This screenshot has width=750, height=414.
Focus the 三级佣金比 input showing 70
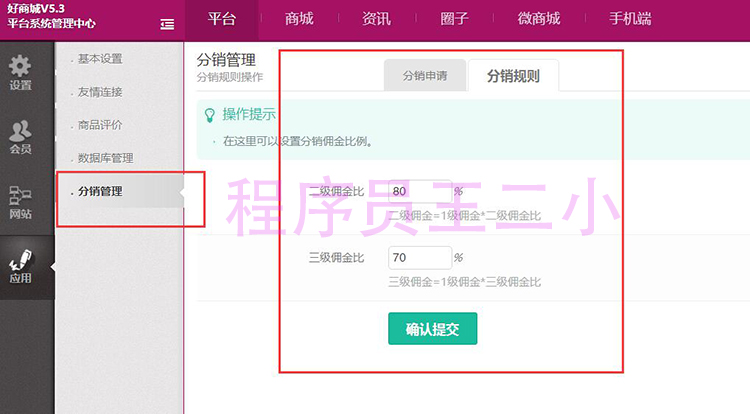tap(419, 258)
